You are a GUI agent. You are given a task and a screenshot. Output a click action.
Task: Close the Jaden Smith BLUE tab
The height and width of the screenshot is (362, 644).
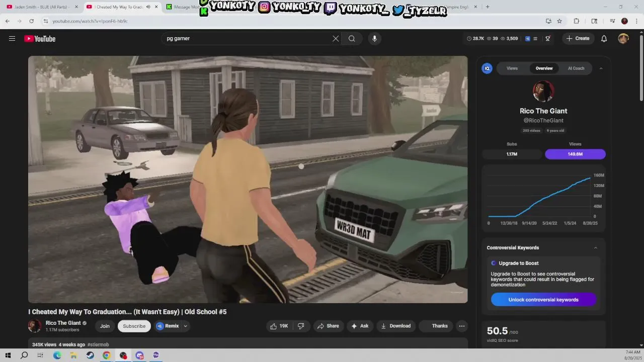76,7
